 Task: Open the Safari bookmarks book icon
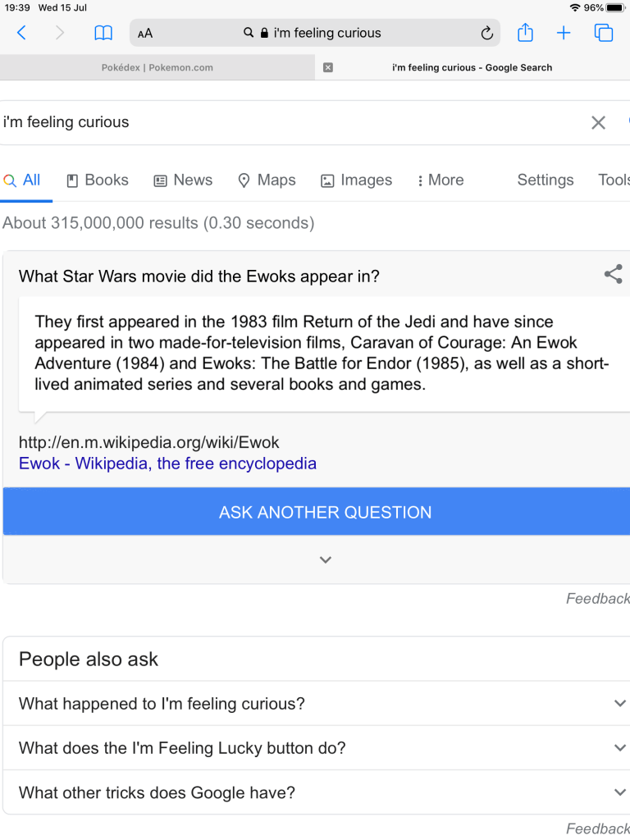(x=103, y=33)
